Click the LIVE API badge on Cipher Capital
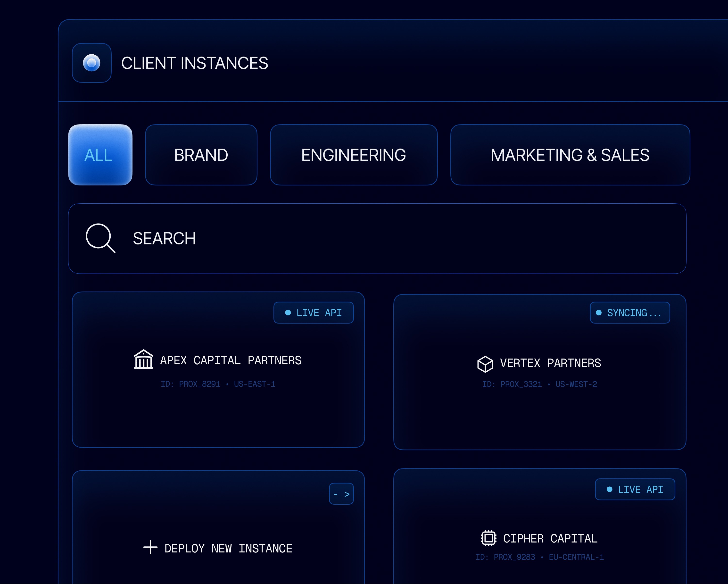 [x=635, y=489]
